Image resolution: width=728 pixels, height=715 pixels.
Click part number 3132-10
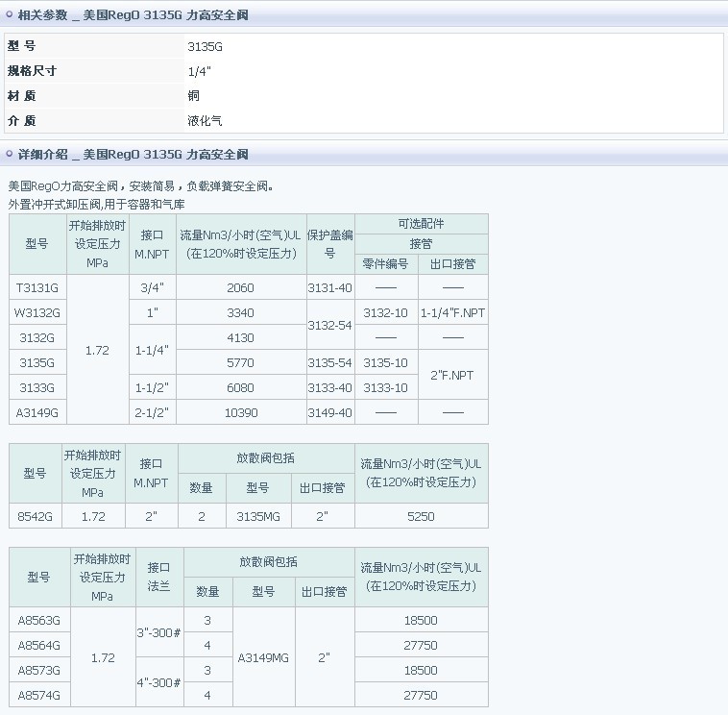pyautogui.click(x=386, y=312)
